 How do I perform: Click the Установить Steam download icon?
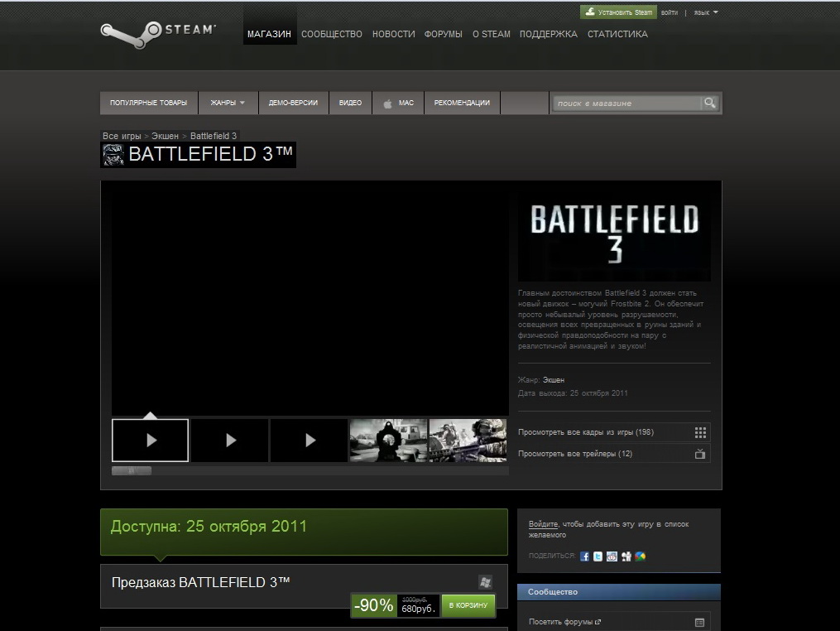[590, 12]
